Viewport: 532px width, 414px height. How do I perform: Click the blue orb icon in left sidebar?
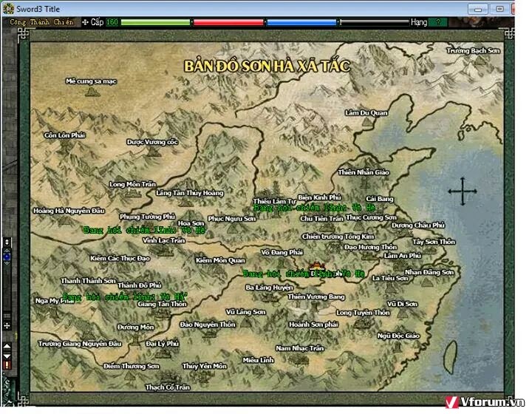[7, 257]
